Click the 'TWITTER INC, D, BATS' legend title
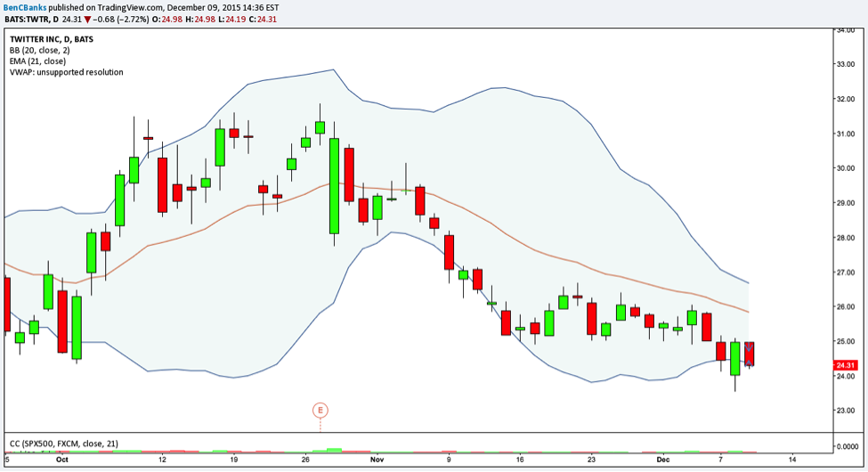 coord(52,39)
